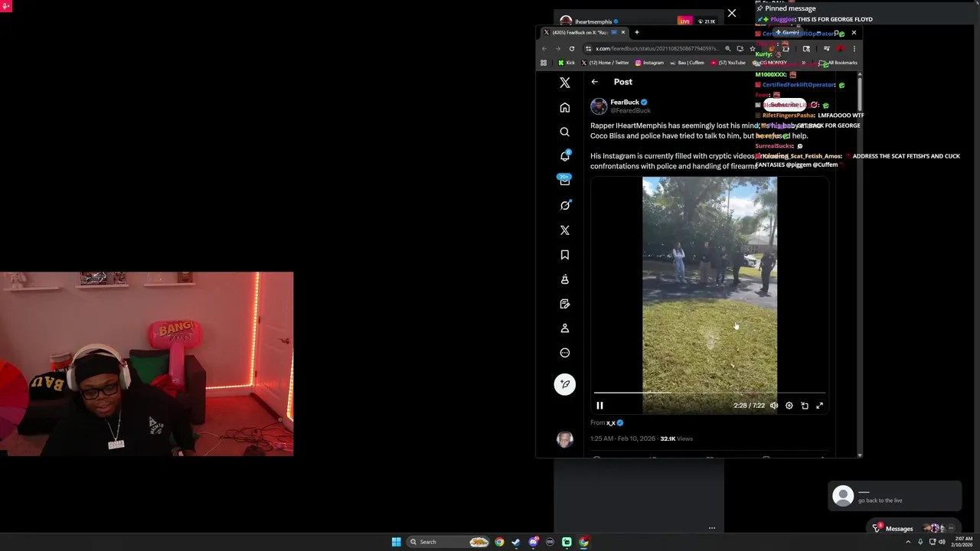Open Chrome from the taskbar
The image size is (980, 551).
(499, 542)
